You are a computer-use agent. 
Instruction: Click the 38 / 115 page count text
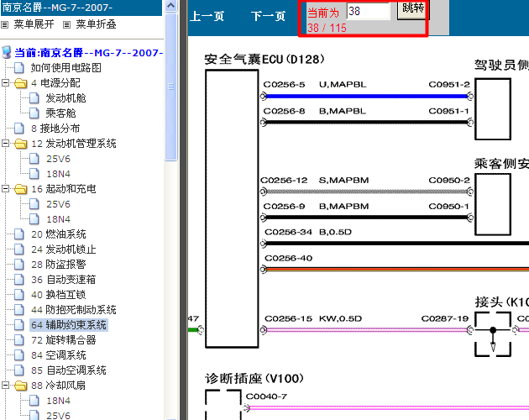(x=327, y=28)
